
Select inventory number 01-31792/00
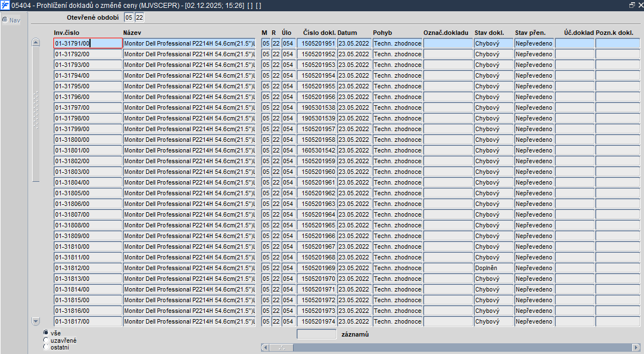pyautogui.click(x=88, y=54)
